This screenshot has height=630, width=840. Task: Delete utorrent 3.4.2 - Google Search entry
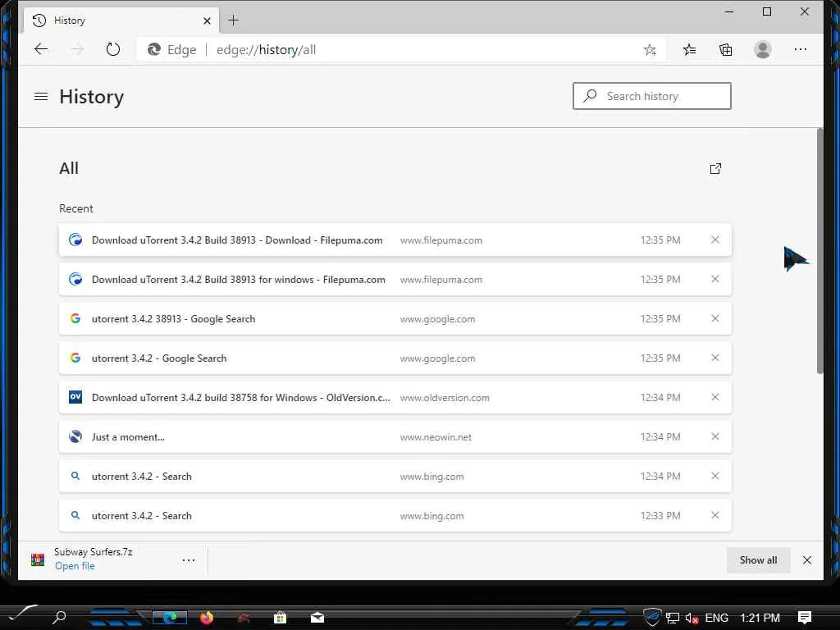pos(715,358)
